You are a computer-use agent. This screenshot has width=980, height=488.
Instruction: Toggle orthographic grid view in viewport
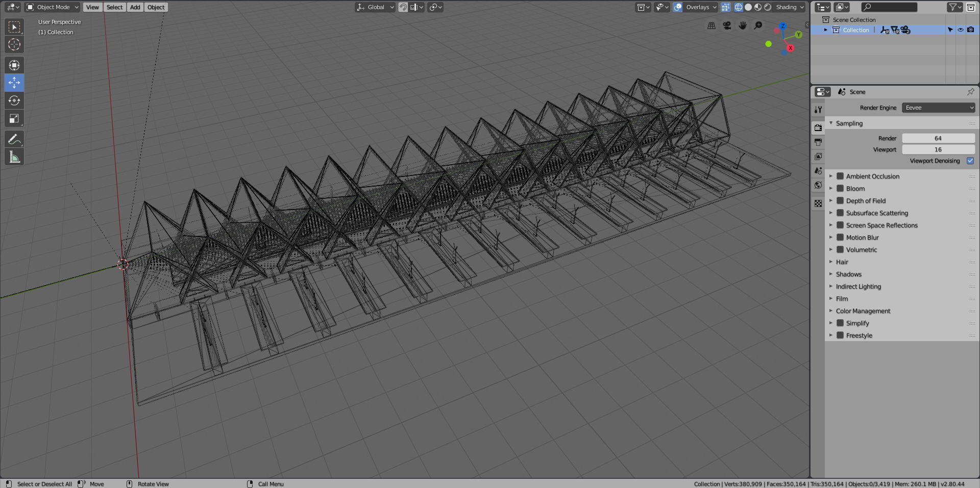pyautogui.click(x=712, y=25)
